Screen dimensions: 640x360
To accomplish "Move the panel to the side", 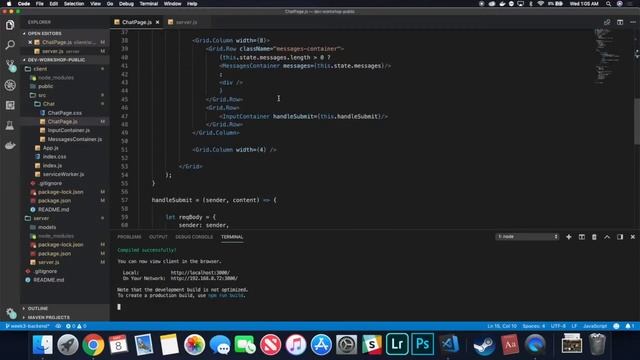I will coord(620,237).
